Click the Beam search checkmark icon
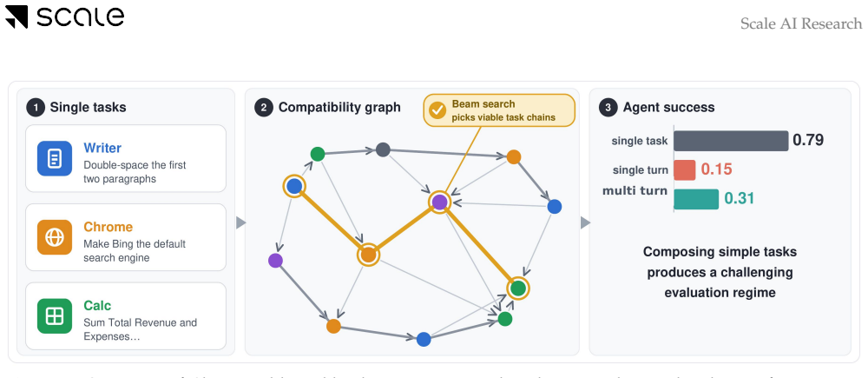This screenshot has width=868, height=378. pyautogui.click(x=437, y=110)
